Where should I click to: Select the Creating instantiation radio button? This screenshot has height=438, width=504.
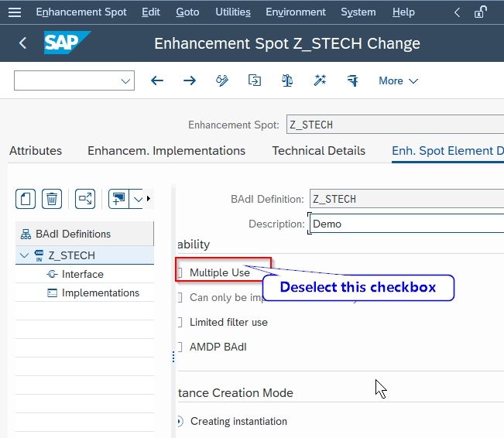pos(180,421)
